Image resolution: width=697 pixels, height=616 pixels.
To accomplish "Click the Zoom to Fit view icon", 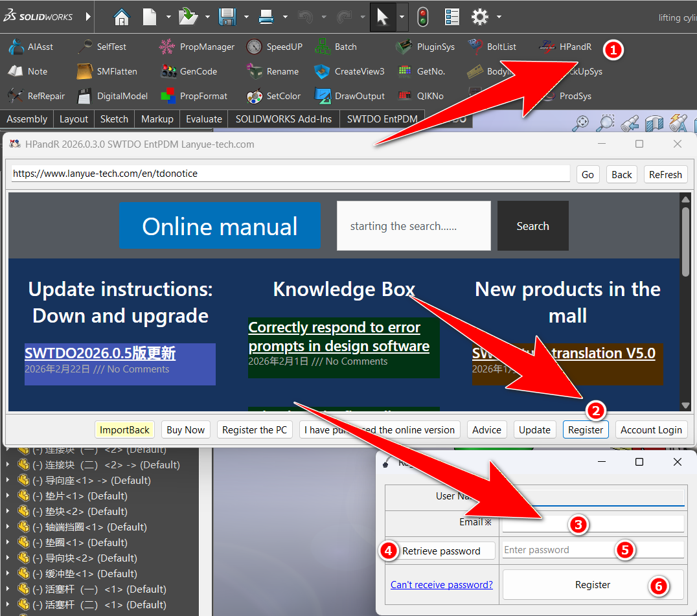I will tap(580, 122).
